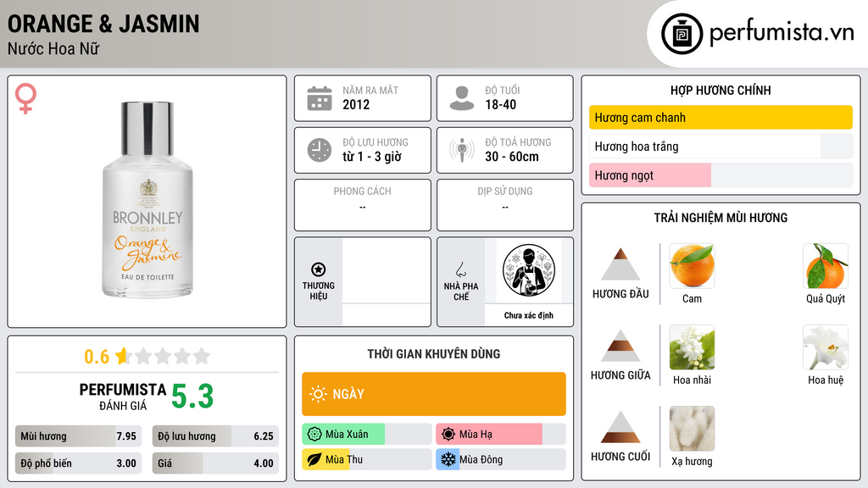The image size is (868, 488).
Task: Click the Mùa Hạ season bar
Action: pyautogui.click(x=501, y=434)
